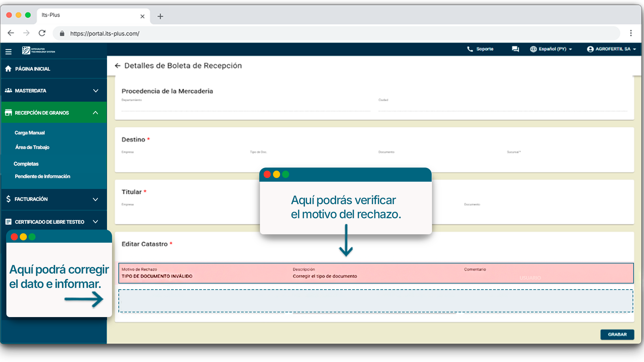The image size is (644, 362).
Task: Open the Español (PY) language dropdown
Action: (555, 49)
